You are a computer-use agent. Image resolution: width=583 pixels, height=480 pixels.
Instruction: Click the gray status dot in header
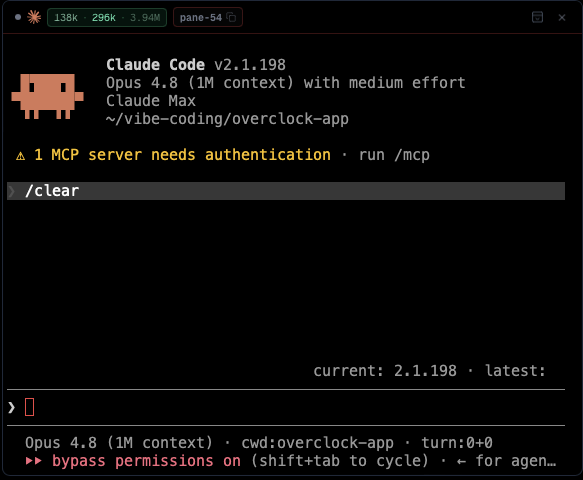(x=17, y=17)
